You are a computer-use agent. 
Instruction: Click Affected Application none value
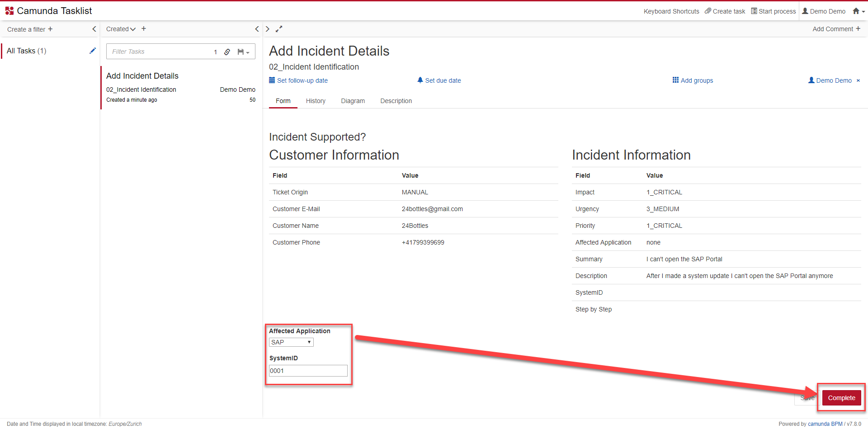point(653,242)
